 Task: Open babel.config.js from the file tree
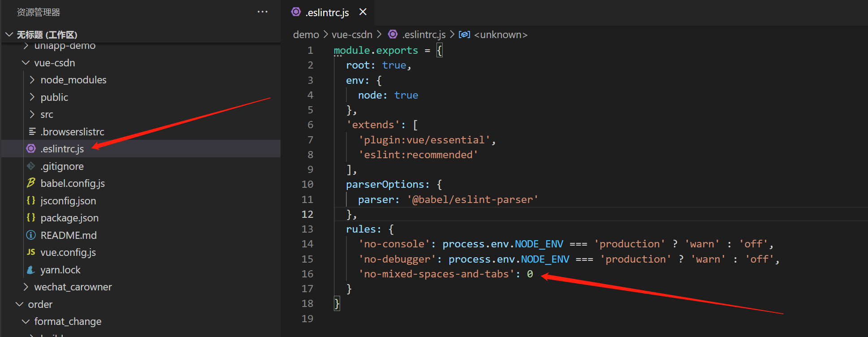point(73,183)
